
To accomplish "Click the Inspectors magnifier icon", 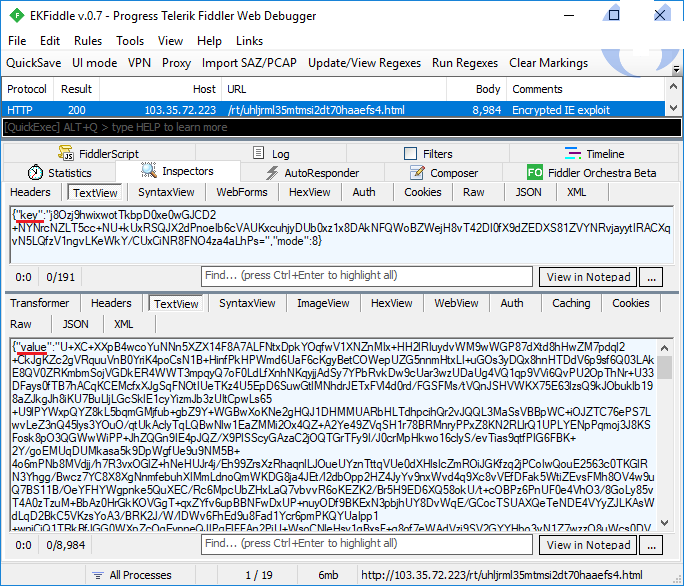I will click(x=149, y=171).
